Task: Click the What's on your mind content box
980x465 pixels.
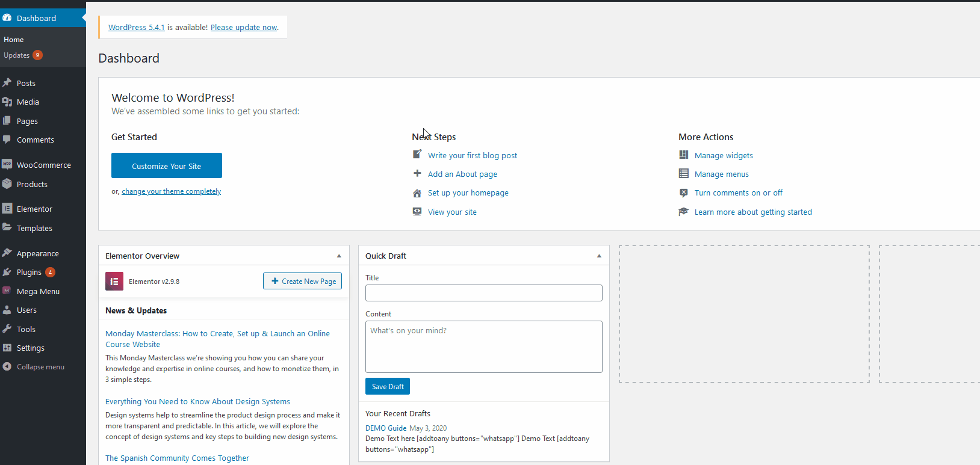Action: (483, 346)
